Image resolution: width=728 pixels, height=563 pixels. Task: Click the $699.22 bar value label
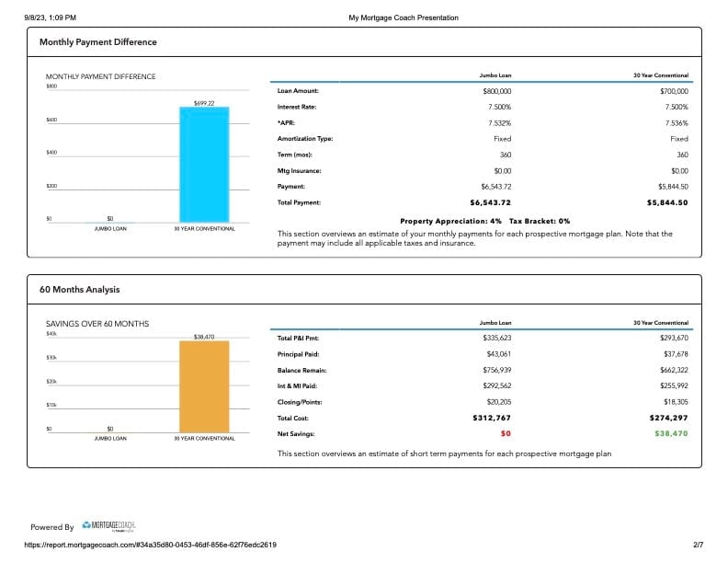tap(204, 103)
